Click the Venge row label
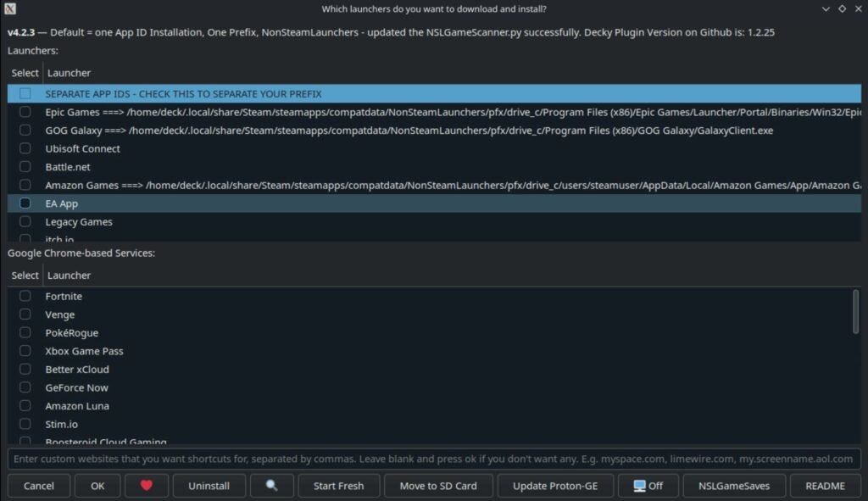Screen dimensions: 868x501 point(60,315)
